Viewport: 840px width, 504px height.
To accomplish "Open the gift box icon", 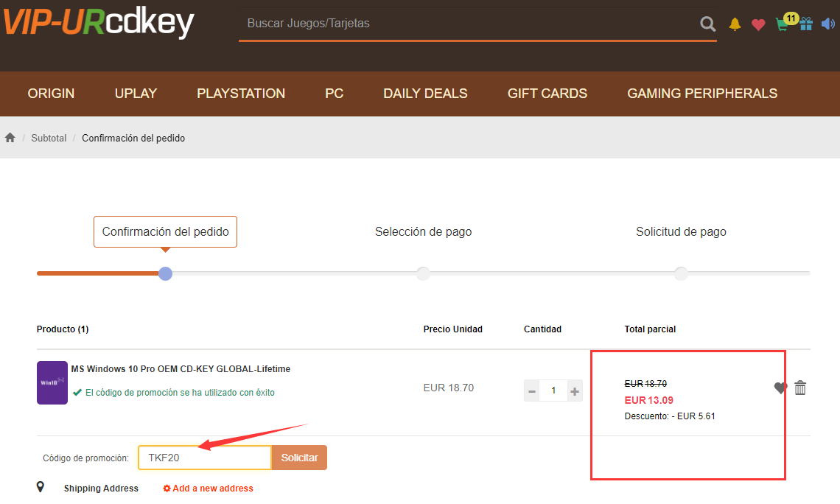I will click(x=806, y=24).
